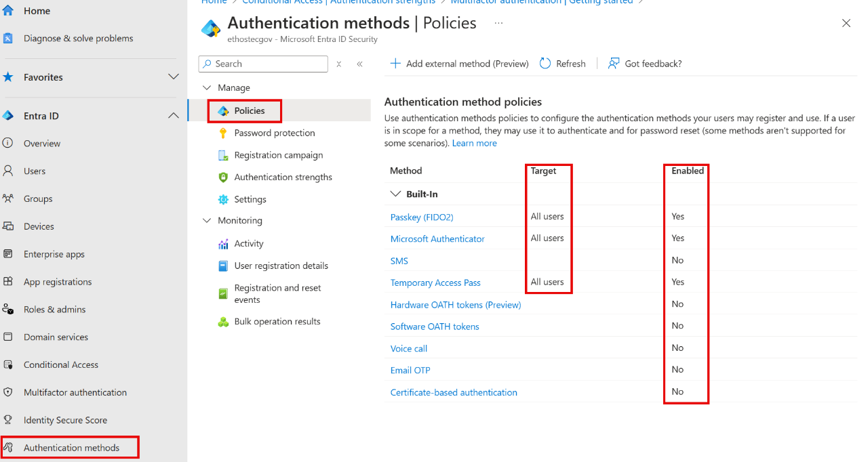Open the Microsoft Authenticator policy
Screen dimensions: 868x462
pos(437,238)
